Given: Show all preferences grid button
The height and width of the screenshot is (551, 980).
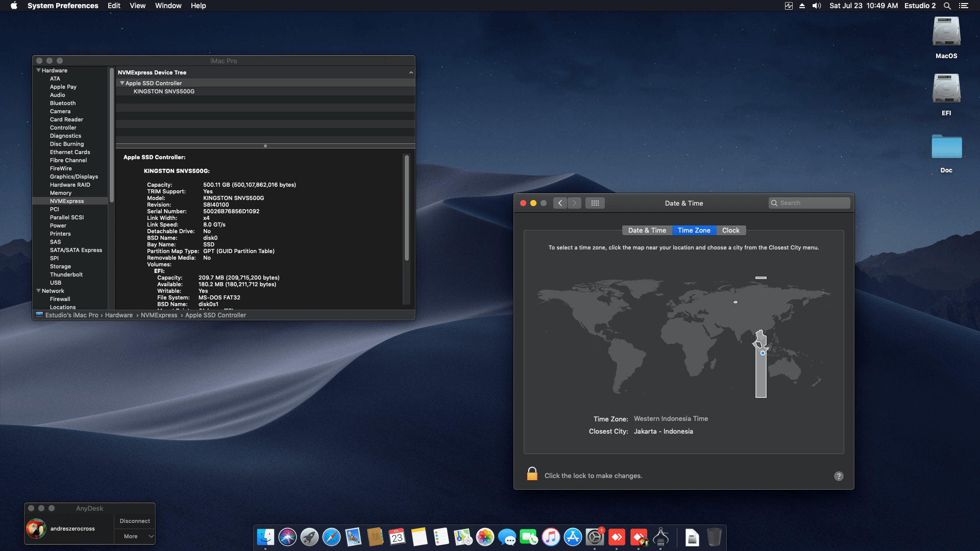Looking at the screenshot, I should coord(595,203).
